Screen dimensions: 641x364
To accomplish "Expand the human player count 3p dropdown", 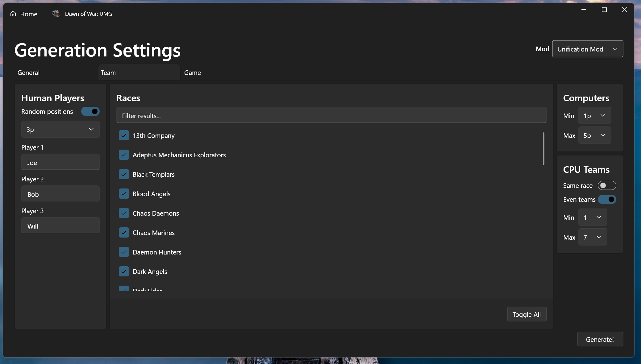I will (x=60, y=130).
